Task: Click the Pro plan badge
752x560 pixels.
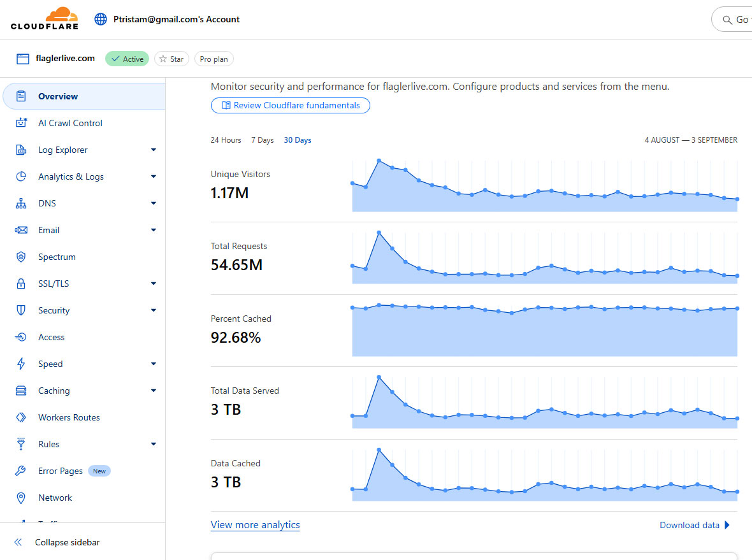Action: pos(214,59)
